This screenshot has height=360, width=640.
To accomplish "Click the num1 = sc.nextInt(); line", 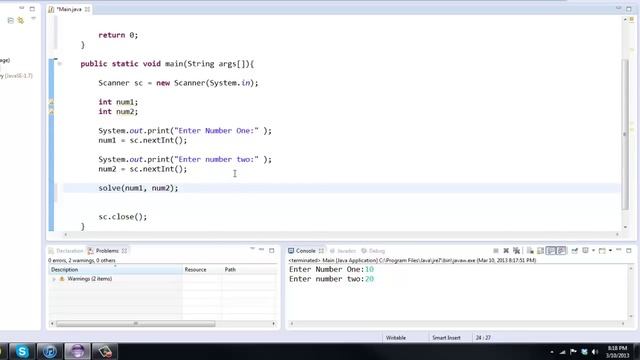I will 142,140.
